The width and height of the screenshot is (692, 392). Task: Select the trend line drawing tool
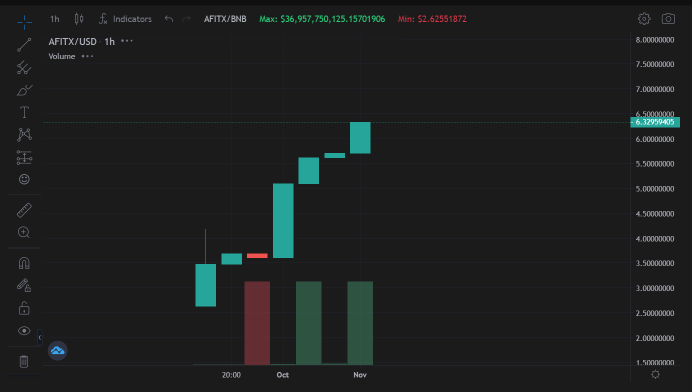coord(24,45)
